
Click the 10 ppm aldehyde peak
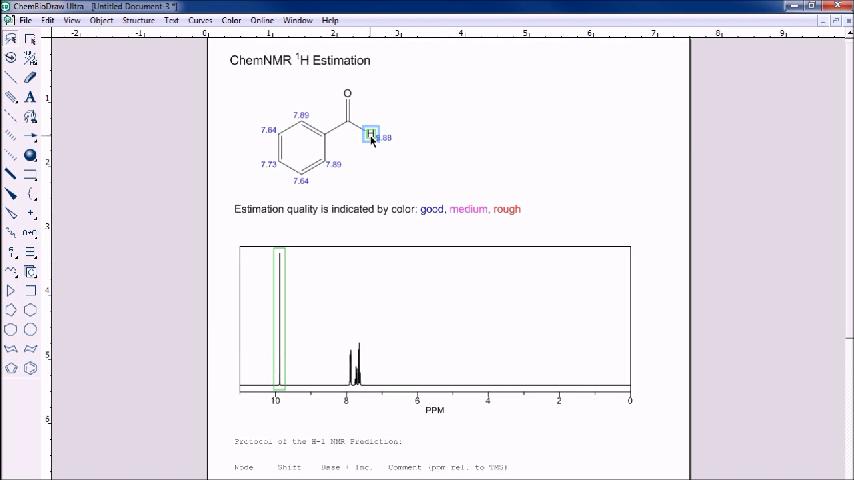pos(279,319)
